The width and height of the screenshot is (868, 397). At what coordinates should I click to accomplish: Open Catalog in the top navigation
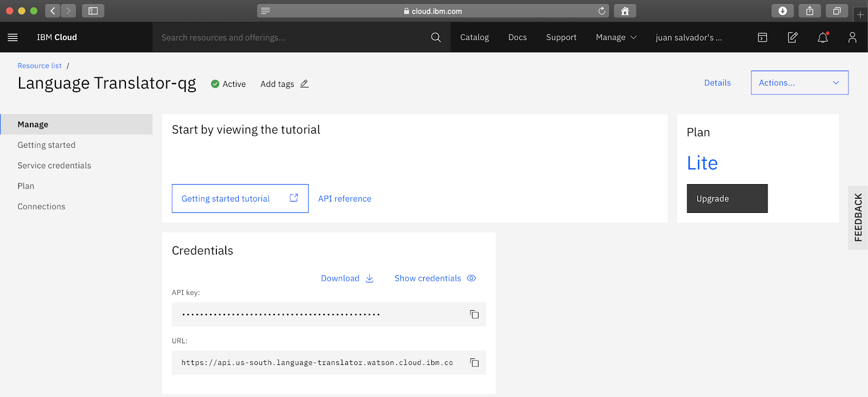pos(474,37)
